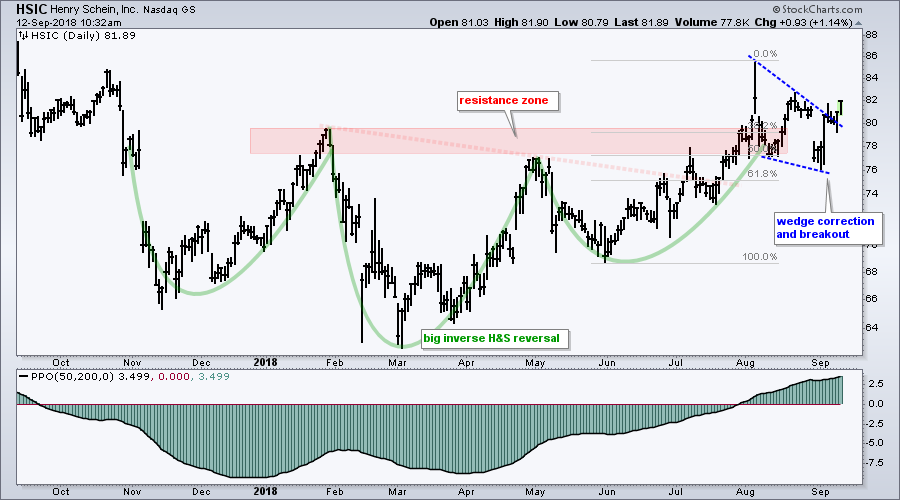Select the Last 81.89 value
This screenshot has width=900, height=500.
(641, 23)
